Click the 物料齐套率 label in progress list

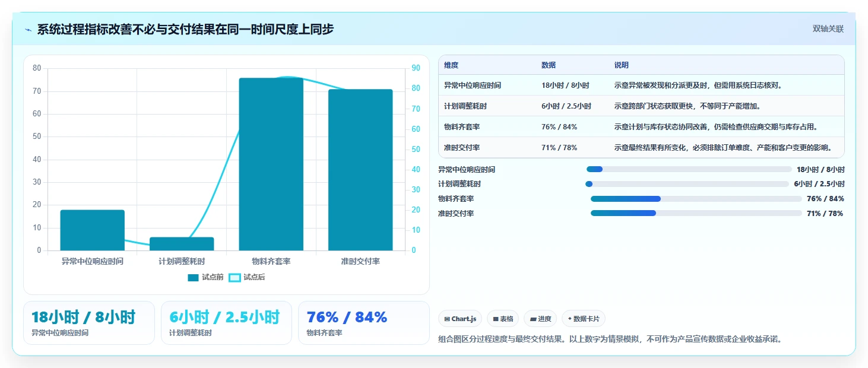pyautogui.click(x=456, y=199)
